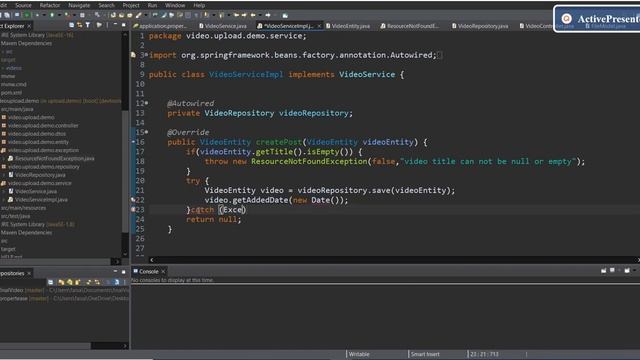Click 'No consoles to display' message

pyautogui.click(x=172, y=280)
